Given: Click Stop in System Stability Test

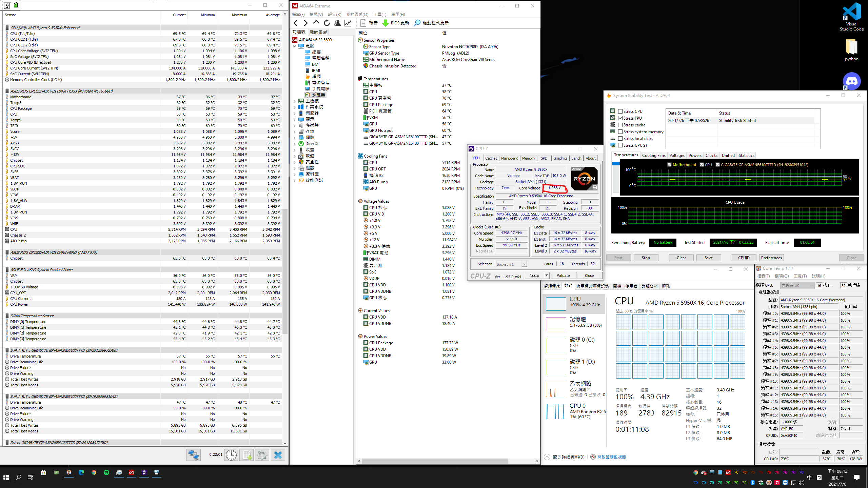Looking at the screenshot, I should coord(646,258).
